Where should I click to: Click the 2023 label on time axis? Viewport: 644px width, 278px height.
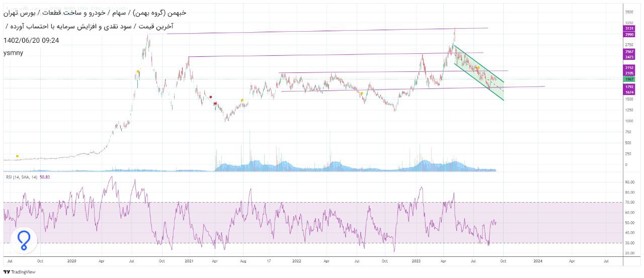416,261
